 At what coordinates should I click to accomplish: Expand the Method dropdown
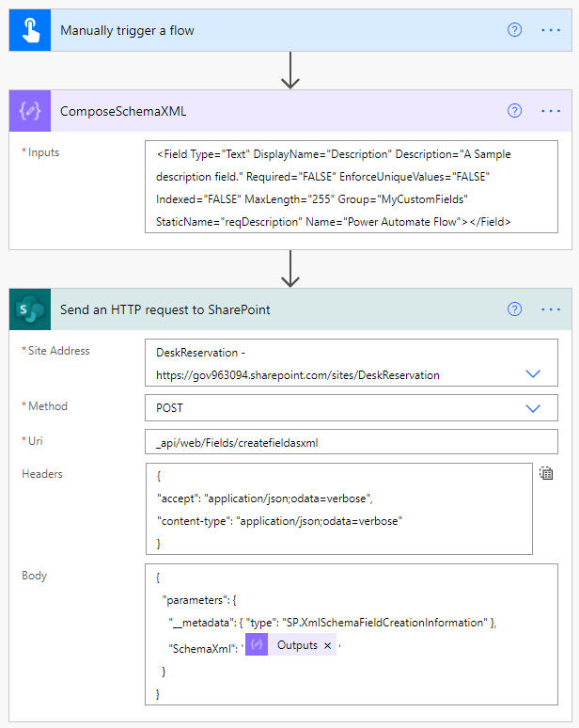point(533,408)
